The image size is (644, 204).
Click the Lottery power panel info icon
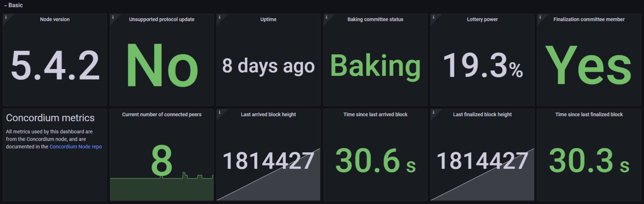tap(434, 17)
